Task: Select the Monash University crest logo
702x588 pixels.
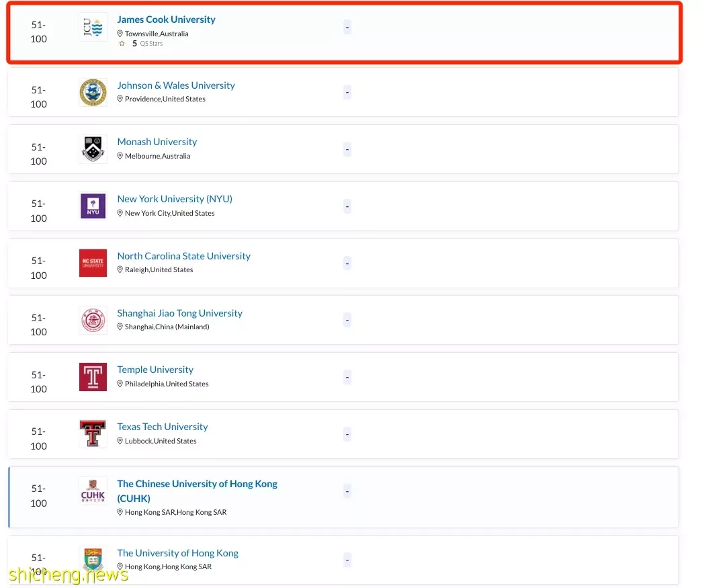Action: coord(93,149)
